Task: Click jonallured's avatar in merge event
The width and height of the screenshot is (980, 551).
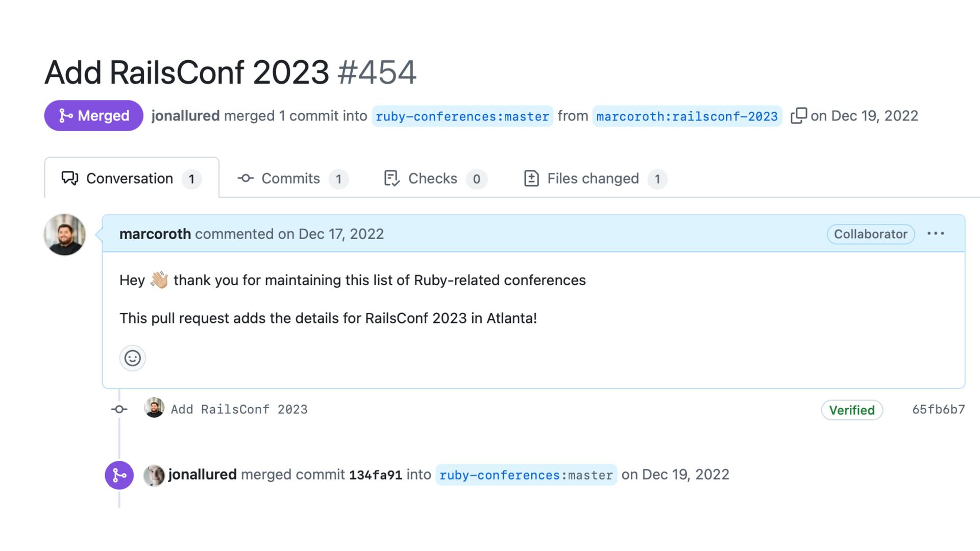Action: [x=154, y=475]
